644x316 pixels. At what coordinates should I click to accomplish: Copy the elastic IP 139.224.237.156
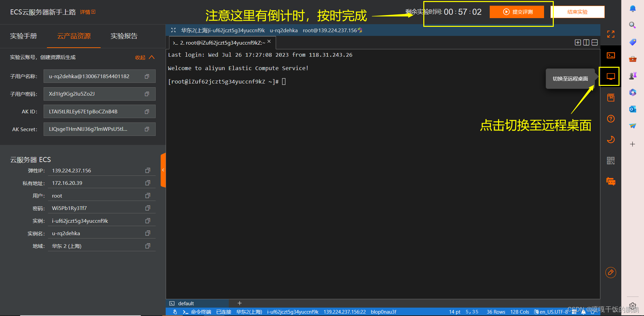(147, 170)
